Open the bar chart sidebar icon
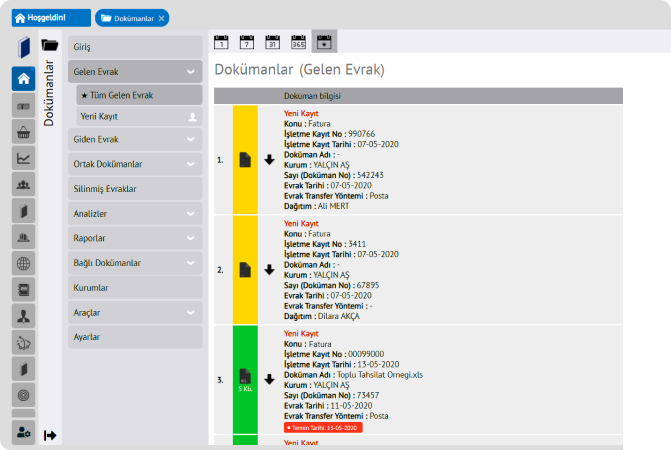Screen dimensions: 671x450 point(24,237)
